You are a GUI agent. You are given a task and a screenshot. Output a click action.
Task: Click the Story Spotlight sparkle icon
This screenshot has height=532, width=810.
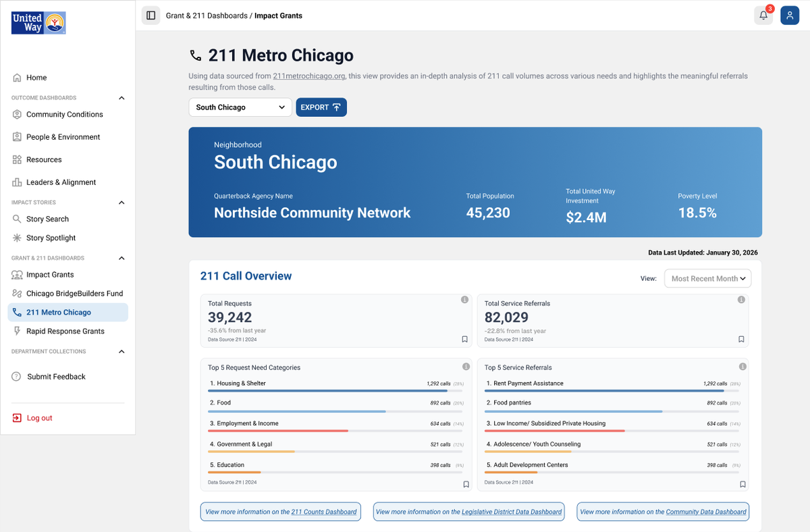click(17, 238)
